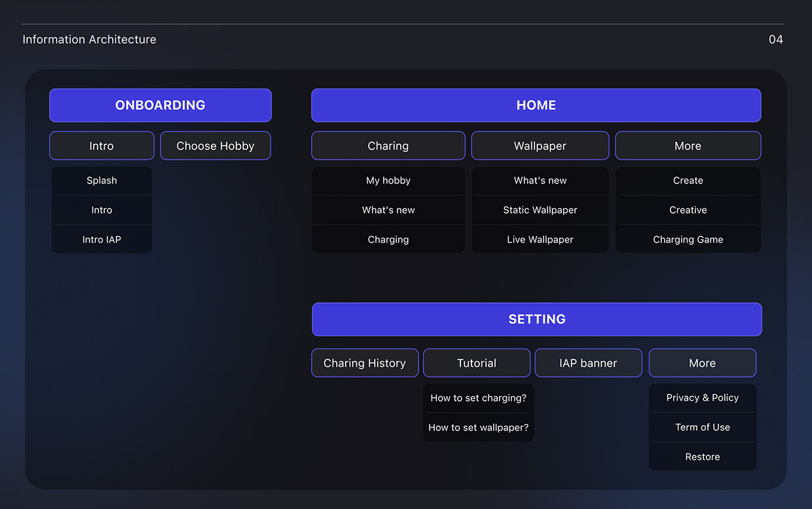Click the Live Wallpaper row
The height and width of the screenshot is (509, 812).
coord(540,240)
